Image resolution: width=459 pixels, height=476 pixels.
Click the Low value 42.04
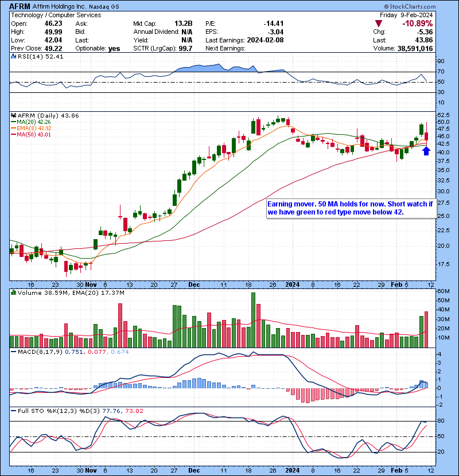53,40
